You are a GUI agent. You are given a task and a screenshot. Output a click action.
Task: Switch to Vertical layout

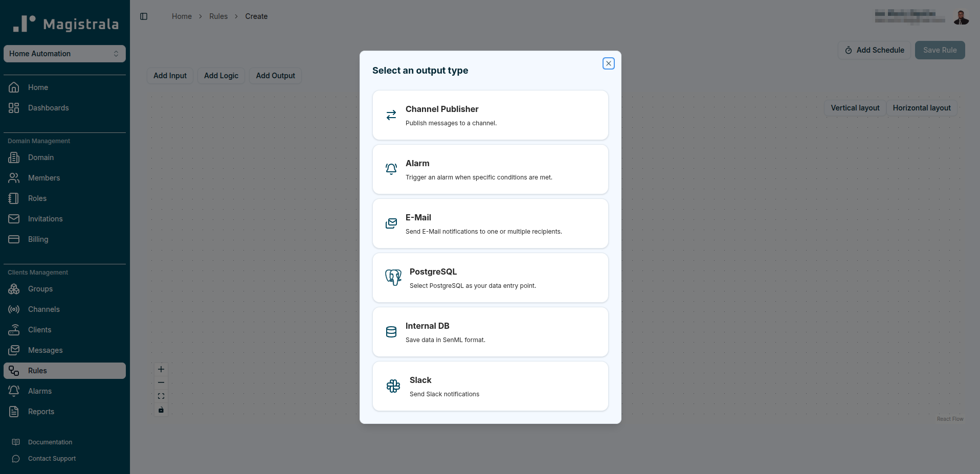855,108
